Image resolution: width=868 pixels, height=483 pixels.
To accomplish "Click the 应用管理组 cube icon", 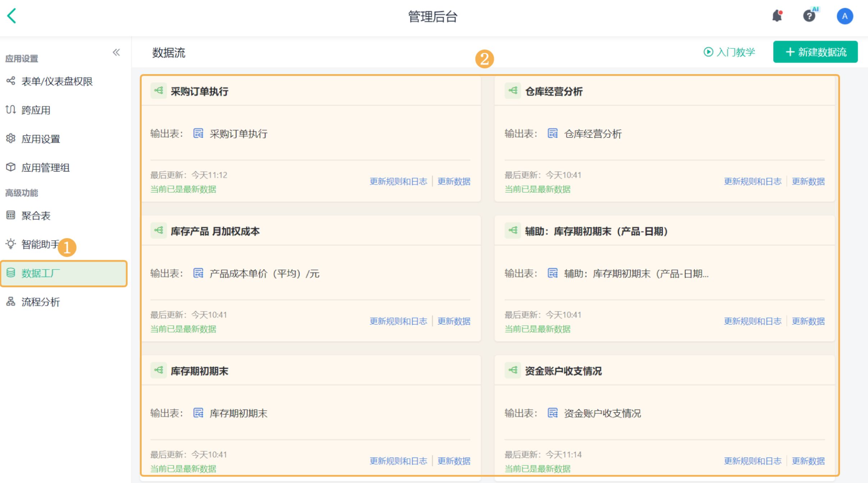I will pos(11,167).
